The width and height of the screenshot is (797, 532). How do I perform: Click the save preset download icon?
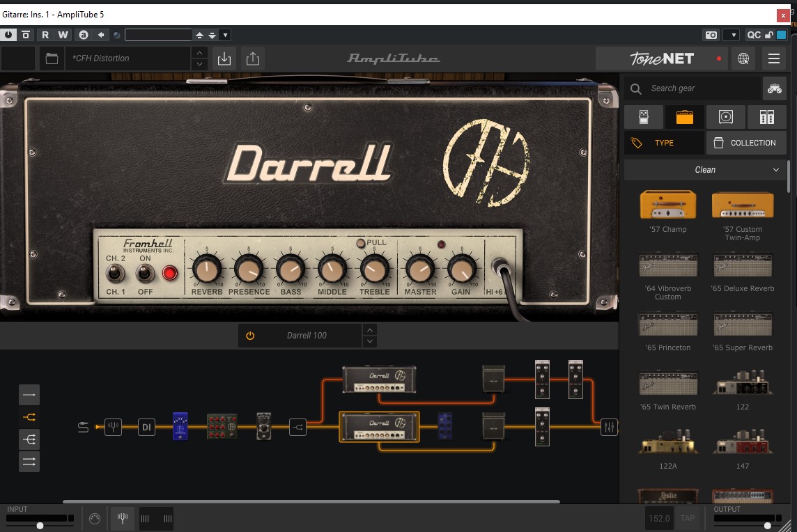click(x=224, y=58)
